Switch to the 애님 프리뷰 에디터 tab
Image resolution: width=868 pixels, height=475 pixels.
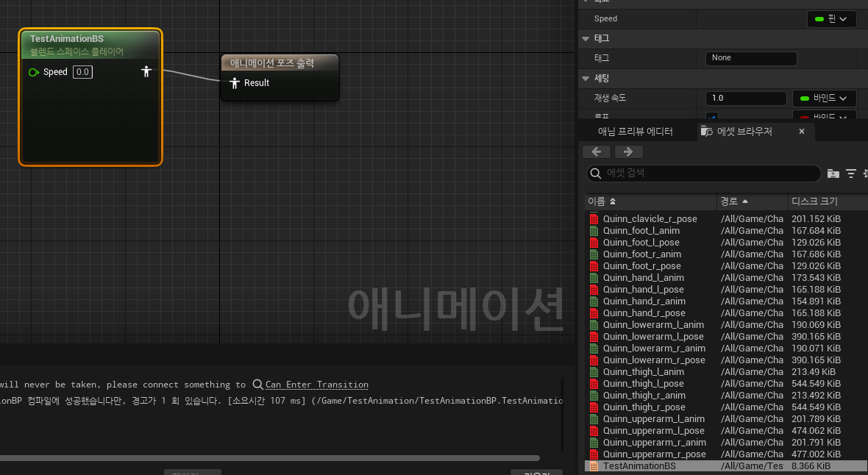coord(635,132)
